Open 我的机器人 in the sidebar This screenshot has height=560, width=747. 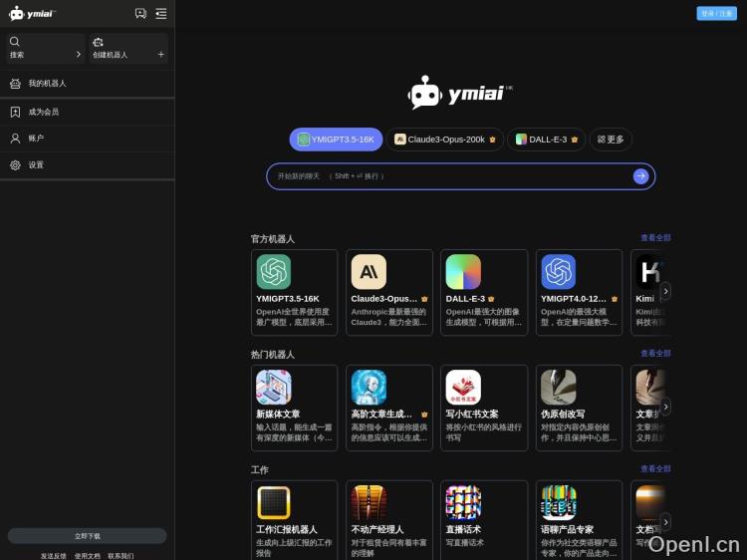(88, 84)
